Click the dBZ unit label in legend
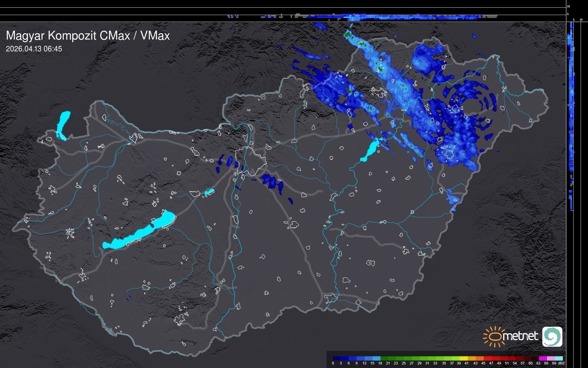The height and width of the screenshot is (368, 588). click(x=561, y=363)
